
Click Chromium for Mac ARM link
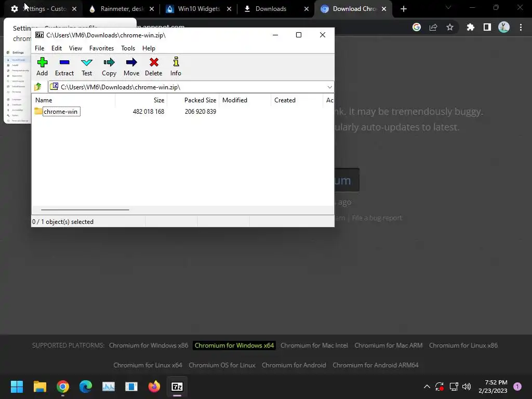(389, 345)
